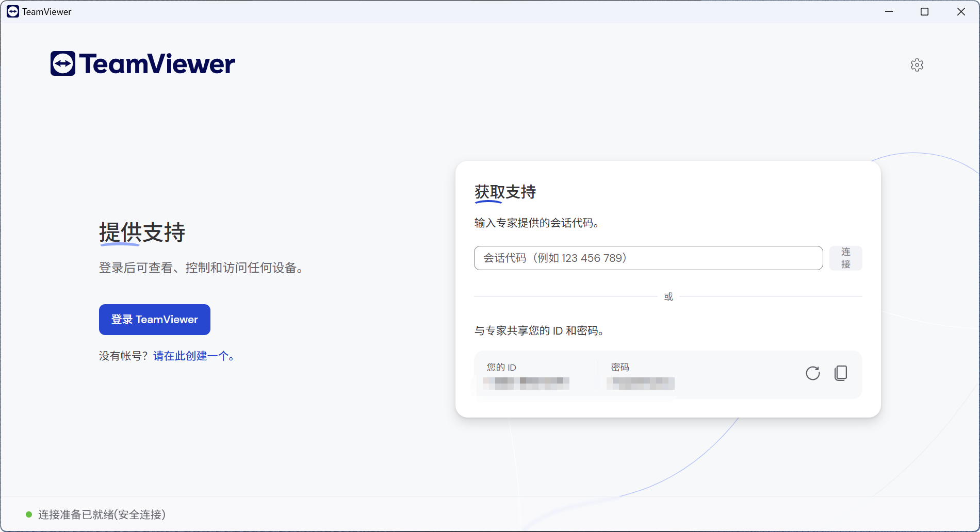Close the TeamViewer window

tap(961, 11)
